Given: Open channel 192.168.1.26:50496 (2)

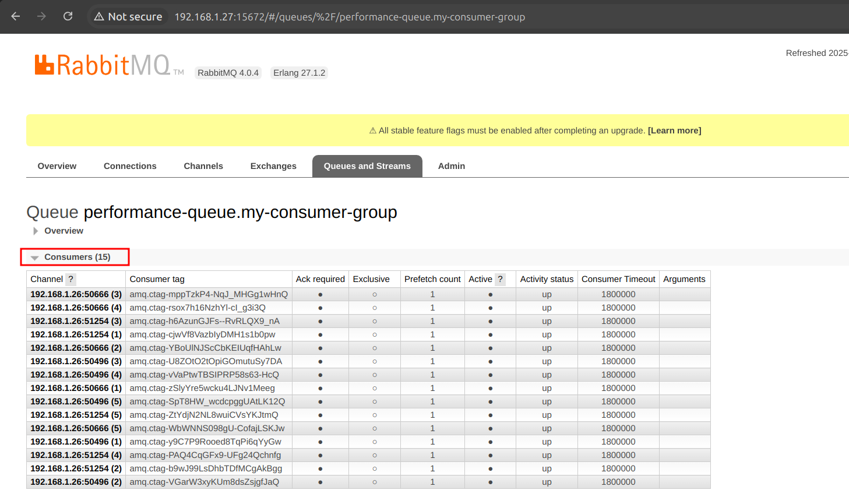Looking at the screenshot, I should point(76,482).
